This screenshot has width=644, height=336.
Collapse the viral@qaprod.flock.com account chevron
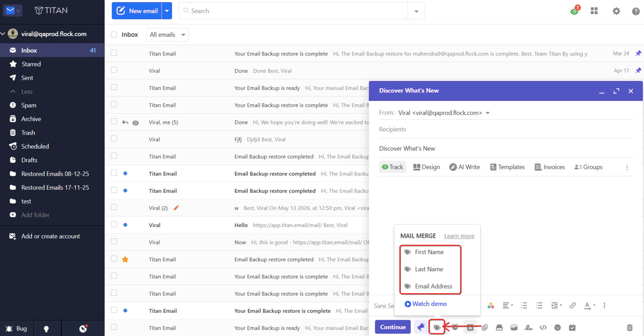[x=3, y=34]
